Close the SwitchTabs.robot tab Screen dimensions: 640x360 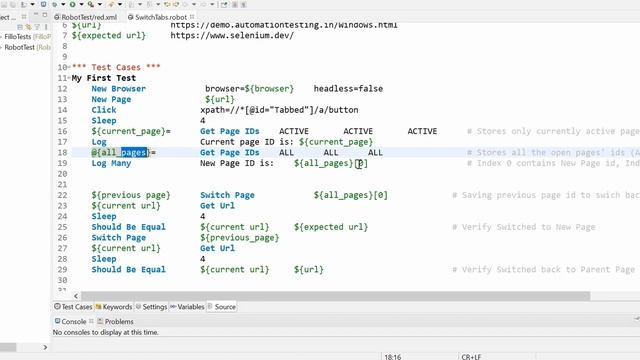(x=192, y=17)
